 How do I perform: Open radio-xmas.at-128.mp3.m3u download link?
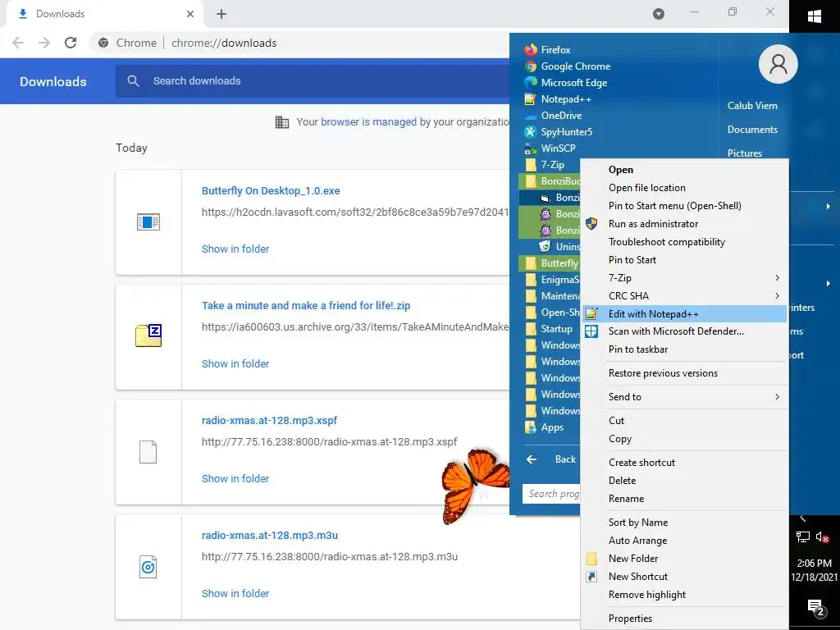(x=269, y=535)
